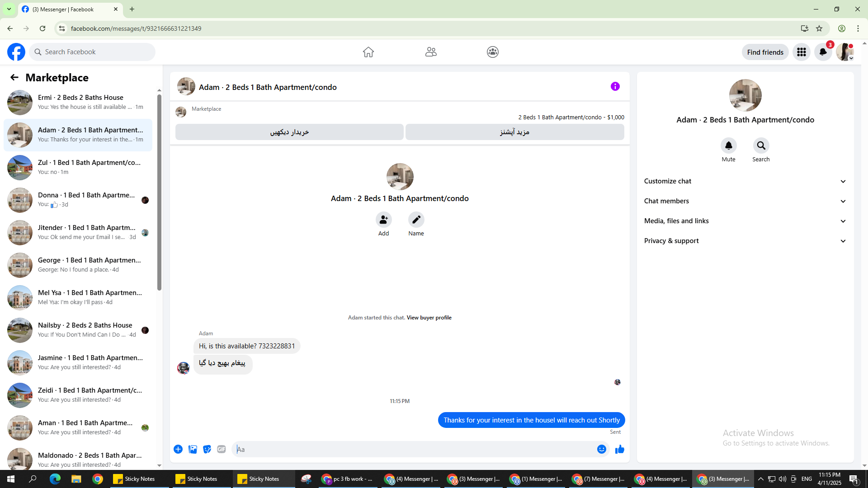Open the Home feed icon
Viewport: 868px width, 488px height.
[x=368, y=52]
